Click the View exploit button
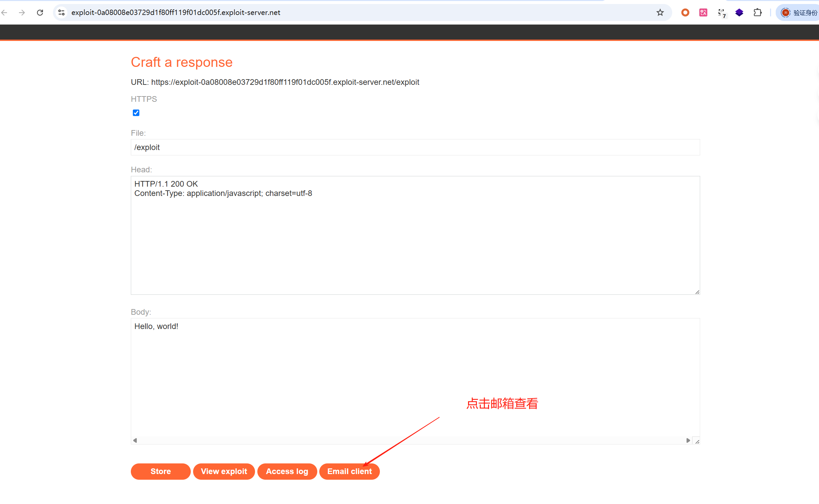Image resolution: width=819 pixels, height=504 pixels. pyautogui.click(x=224, y=471)
